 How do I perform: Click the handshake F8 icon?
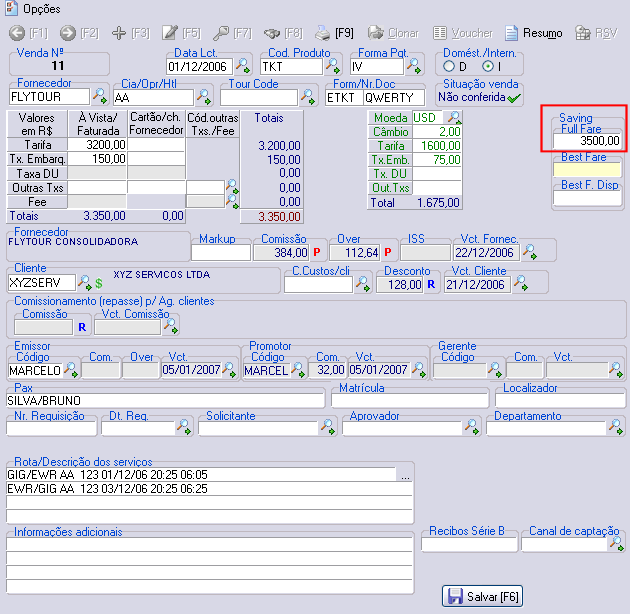(272, 33)
